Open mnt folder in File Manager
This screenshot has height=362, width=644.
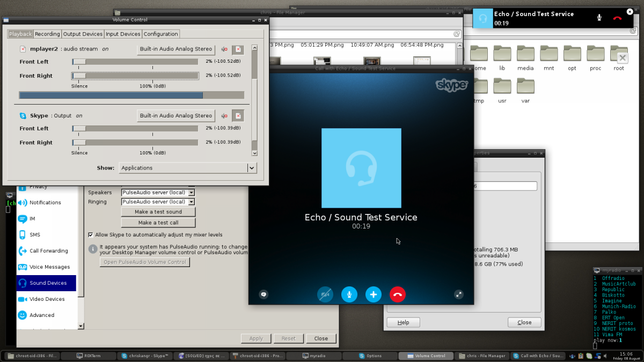[x=549, y=57]
